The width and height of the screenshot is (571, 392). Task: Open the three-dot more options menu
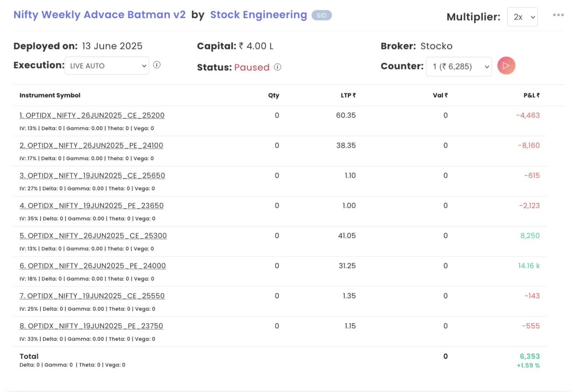tap(558, 15)
